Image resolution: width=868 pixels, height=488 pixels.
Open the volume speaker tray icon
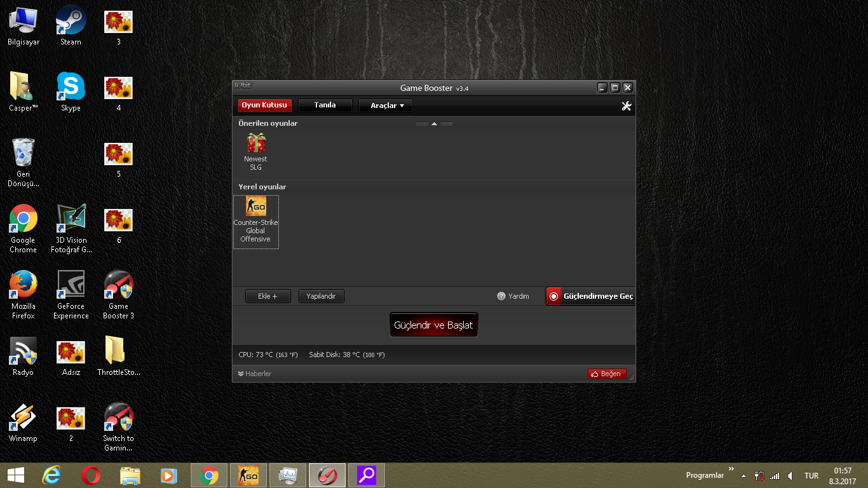790,475
